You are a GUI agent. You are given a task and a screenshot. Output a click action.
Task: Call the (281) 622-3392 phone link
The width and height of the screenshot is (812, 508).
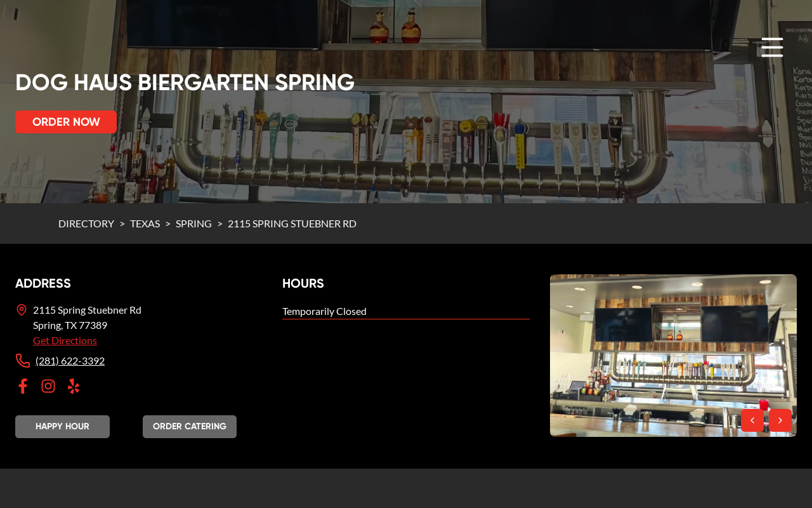tap(70, 361)
